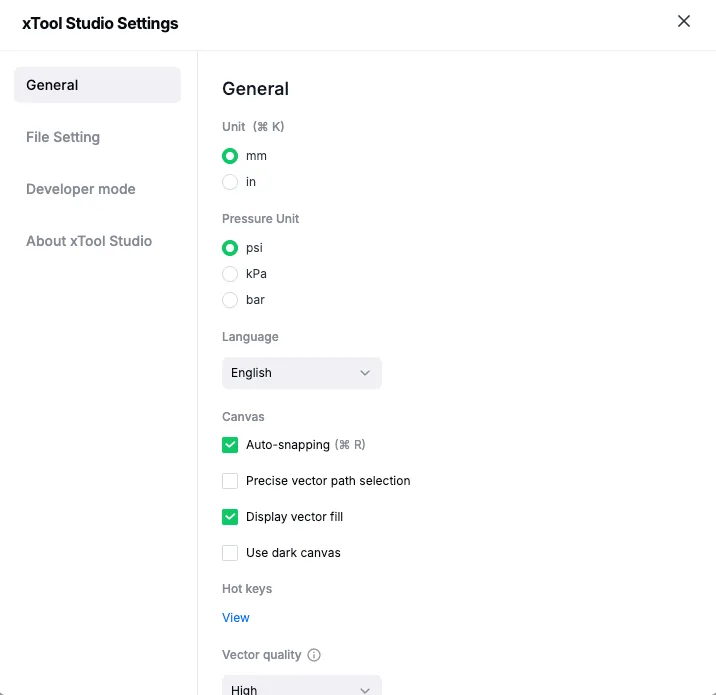This screenshot has height=695, width=716.
Task: Click the Hot keys label
Action: (247, 589)
